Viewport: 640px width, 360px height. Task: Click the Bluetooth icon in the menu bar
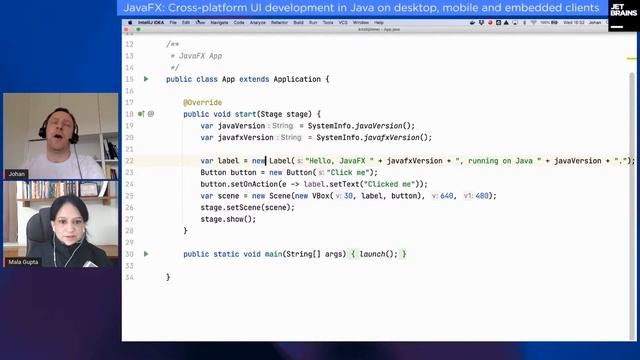(x=524, y=23)
